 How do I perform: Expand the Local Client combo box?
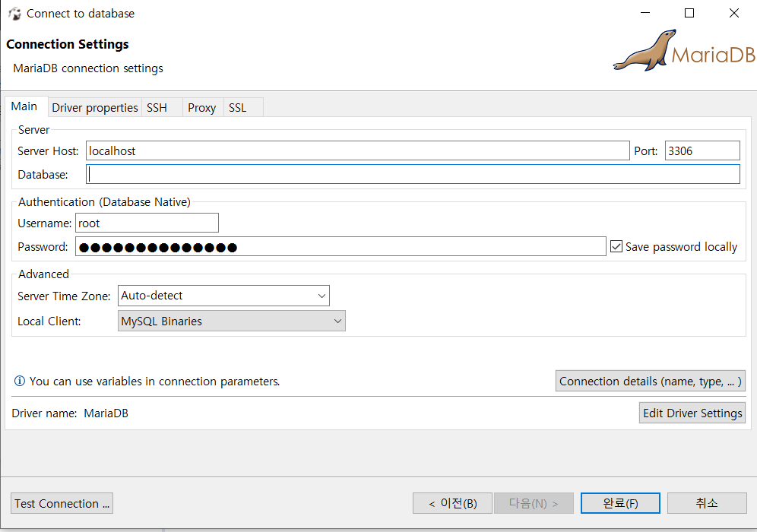point(232,321)
